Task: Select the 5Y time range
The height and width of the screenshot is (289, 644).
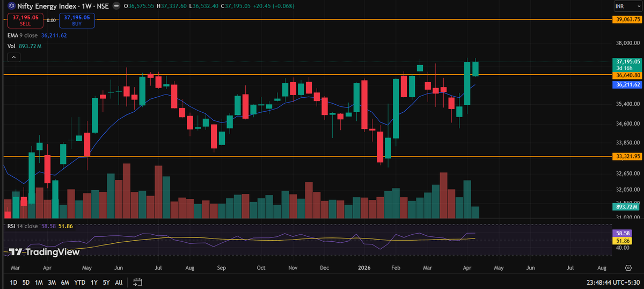Action: coord(106,282)
